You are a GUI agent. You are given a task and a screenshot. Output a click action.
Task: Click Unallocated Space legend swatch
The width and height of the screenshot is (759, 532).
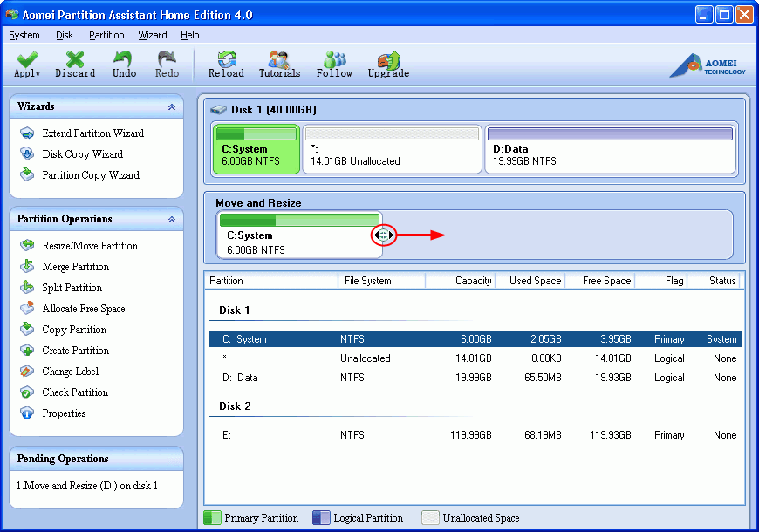pos(430,518)
